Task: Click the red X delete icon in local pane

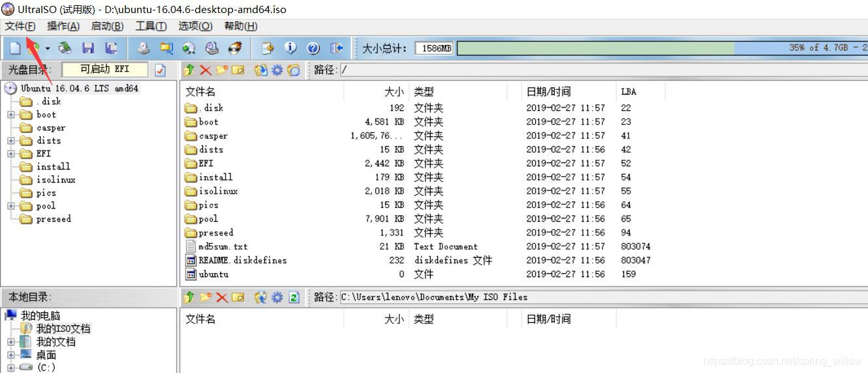Action: (x=222, y=297)
